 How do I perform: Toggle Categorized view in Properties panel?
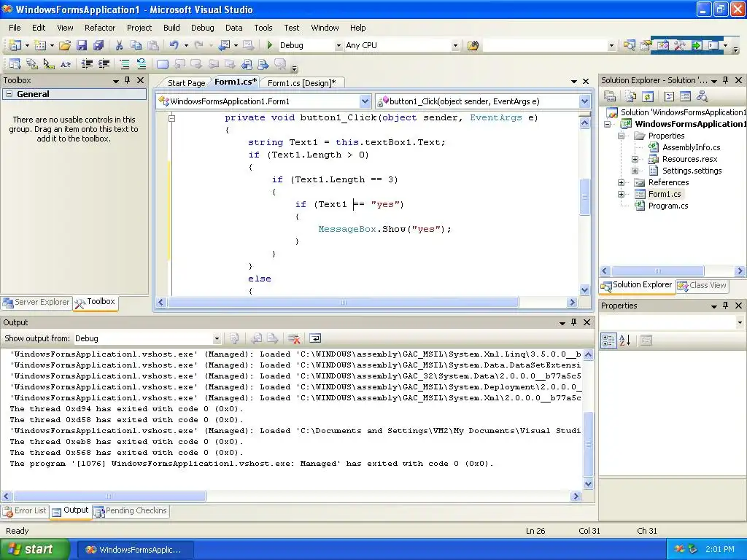tap(609, 341)
